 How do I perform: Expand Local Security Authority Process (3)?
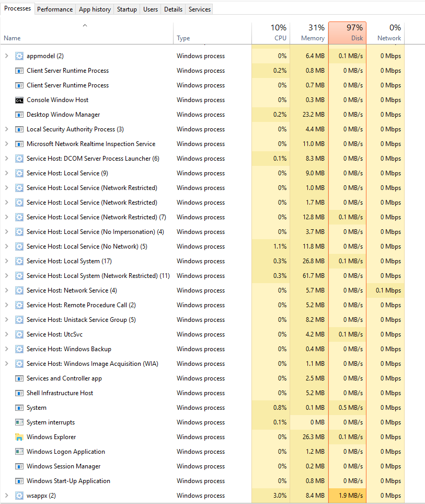click(x=6, y=129)
